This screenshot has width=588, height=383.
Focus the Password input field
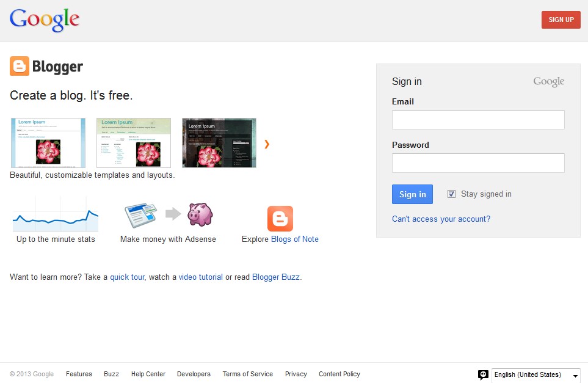click(478, 163)
